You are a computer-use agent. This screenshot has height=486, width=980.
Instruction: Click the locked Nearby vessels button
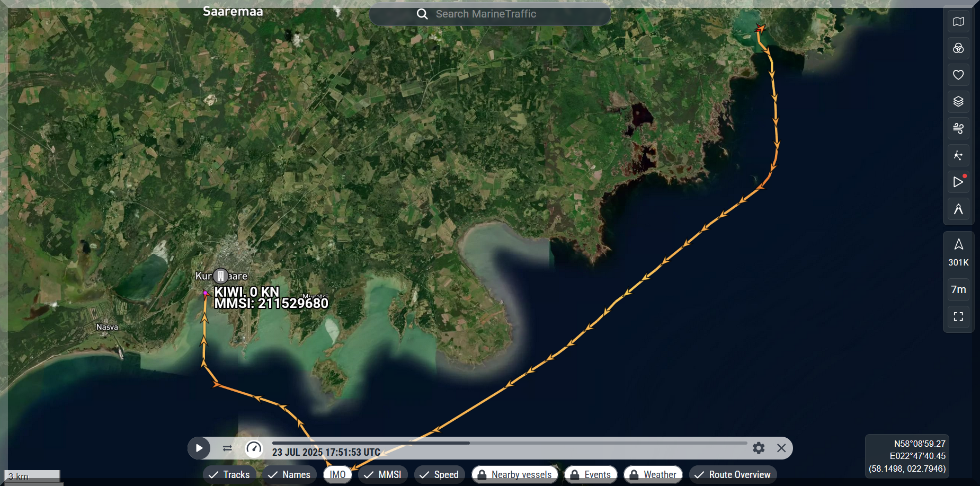[x=514, y=474]
